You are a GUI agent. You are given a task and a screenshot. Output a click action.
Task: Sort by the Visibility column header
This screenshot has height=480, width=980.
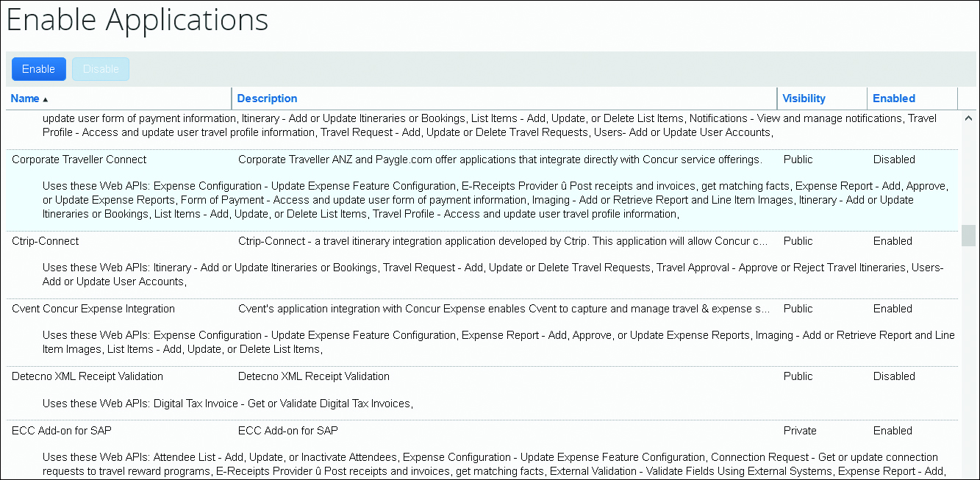point(804,98)
